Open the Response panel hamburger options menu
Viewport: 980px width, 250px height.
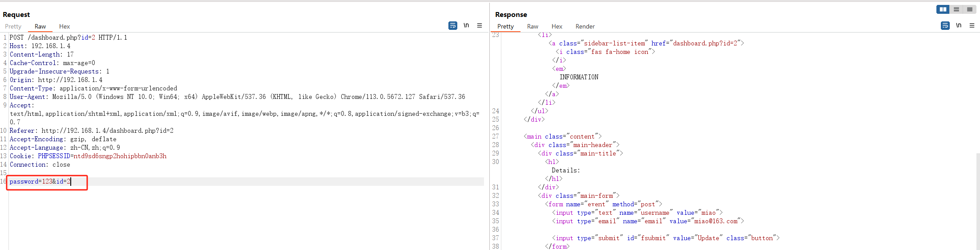972,25
